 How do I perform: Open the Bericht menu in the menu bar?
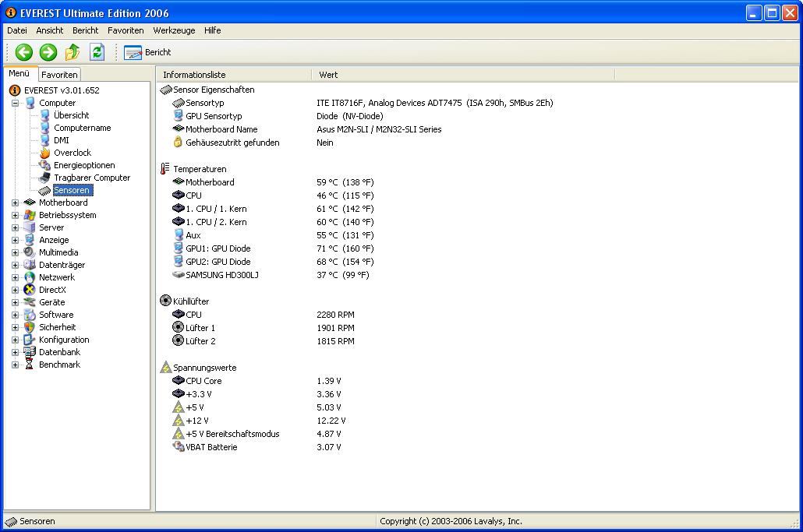pyautogui.click(x=86, y=30)
